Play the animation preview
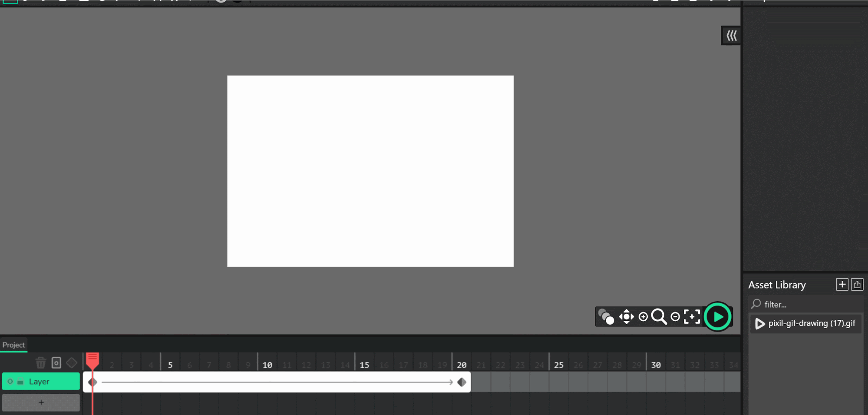Viewport: 868px width, 415px height. click(x=718, y=316)
